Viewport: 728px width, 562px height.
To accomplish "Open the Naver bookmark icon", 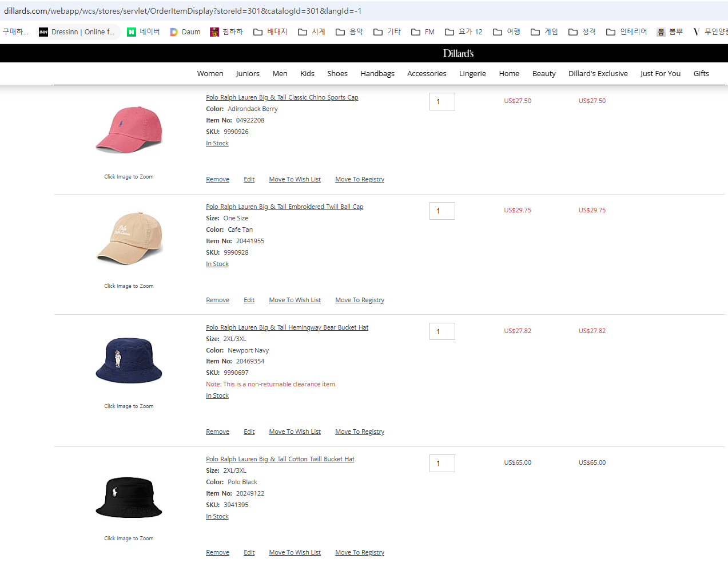I will (132, 32).
